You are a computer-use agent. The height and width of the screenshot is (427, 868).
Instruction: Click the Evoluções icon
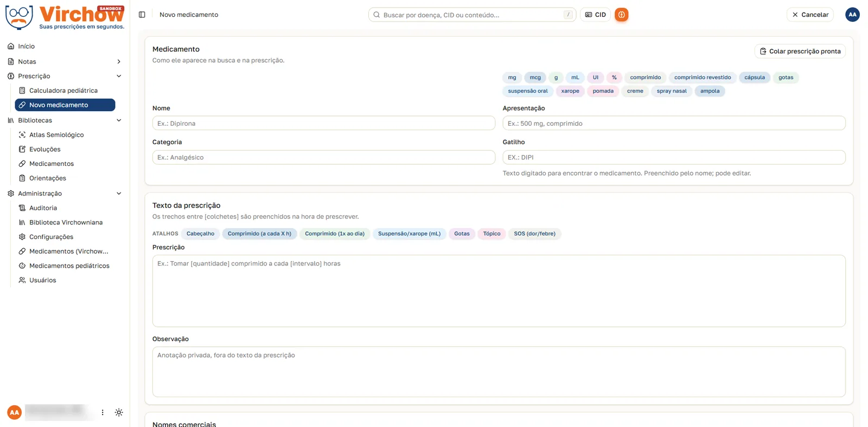tap(22, 150)
